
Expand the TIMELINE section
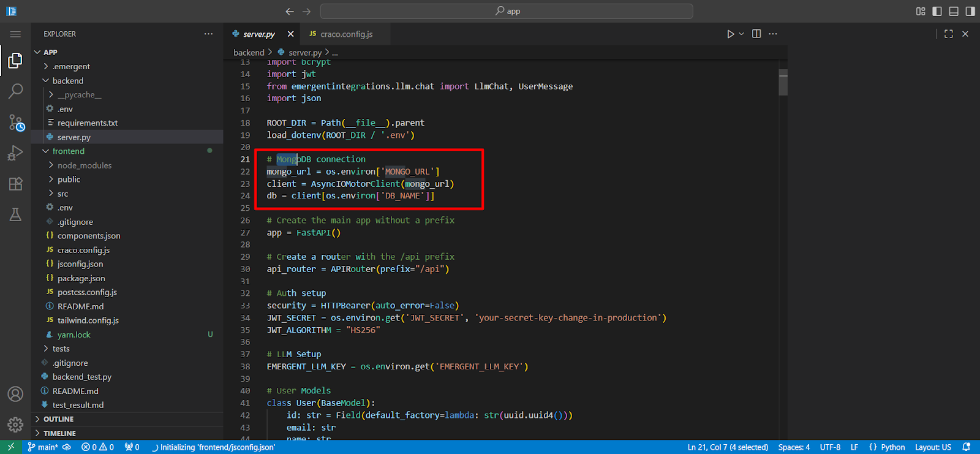tap(127, 433)
